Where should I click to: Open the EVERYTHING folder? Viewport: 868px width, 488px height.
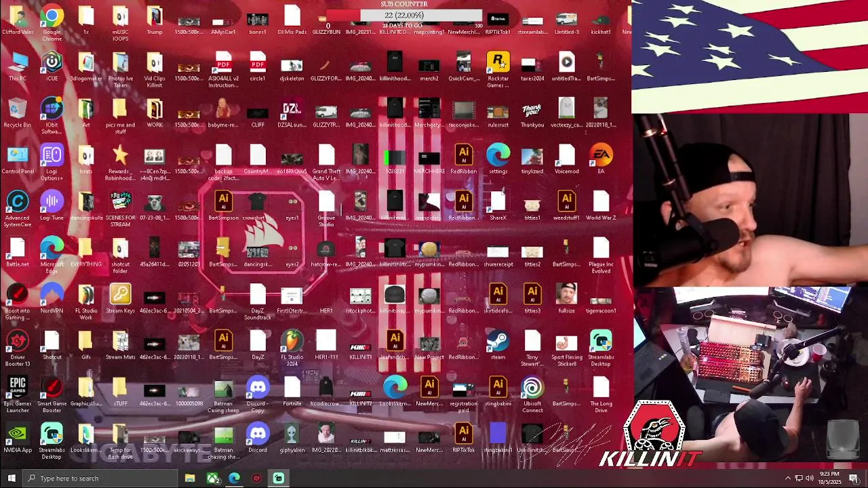pyautogui.click(x=85, y=253)
